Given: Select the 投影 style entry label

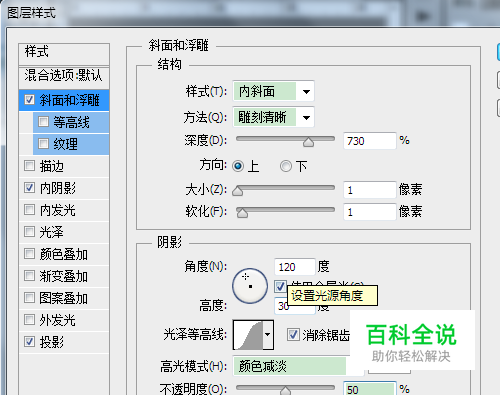Looking at the screenshot, I should pos(52,342).
